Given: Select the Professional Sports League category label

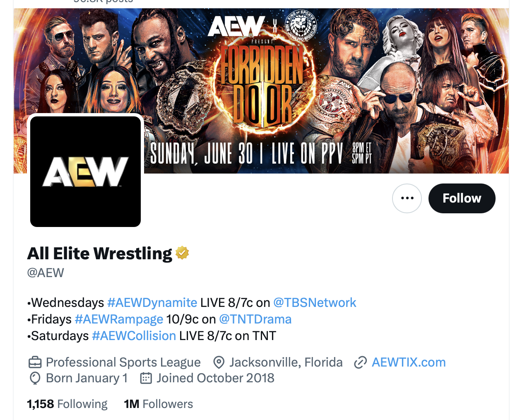Looking at the screenshot, I should 123,362.
